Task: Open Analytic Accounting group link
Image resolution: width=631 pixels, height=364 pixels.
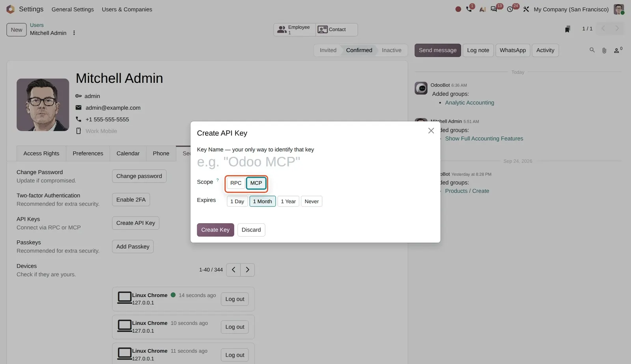Action: click(470, 103)
